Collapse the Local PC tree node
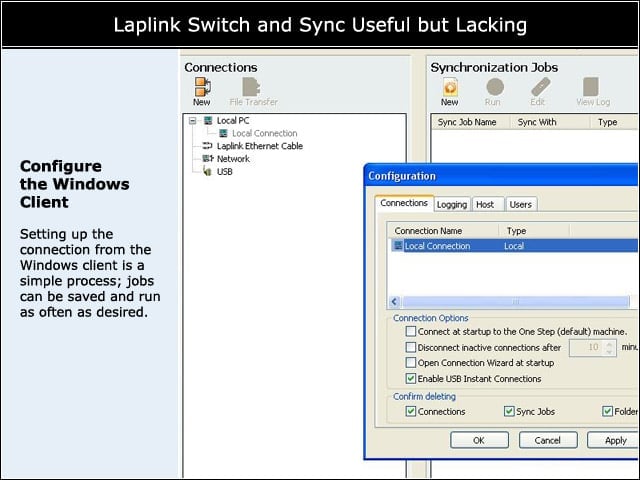The height and width of the screenshot is (480, 640). [193, 120]
